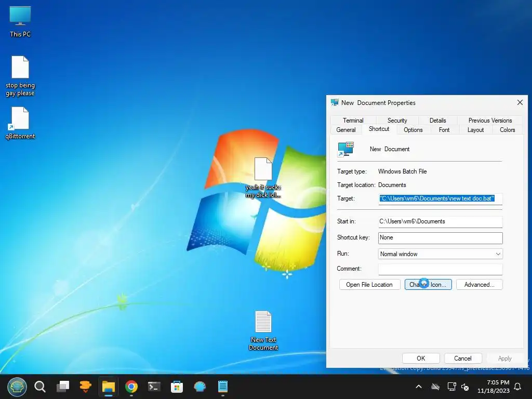The width and height of the screenshot is (532, 399).
Task: Launch Google Chrome from the taskbar
Action: [x=131, y=387]
